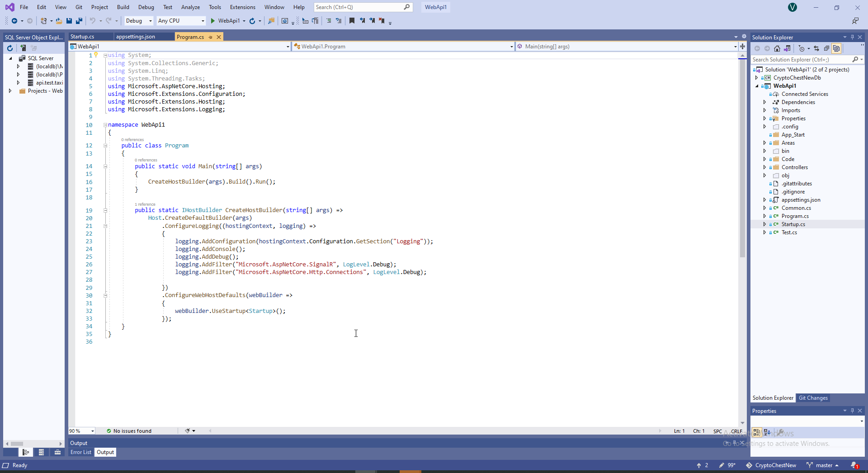The width and height of the screenshot is (868, 473).
Task: Click the master branch button in status bar
Action: [x=823, y=465]
